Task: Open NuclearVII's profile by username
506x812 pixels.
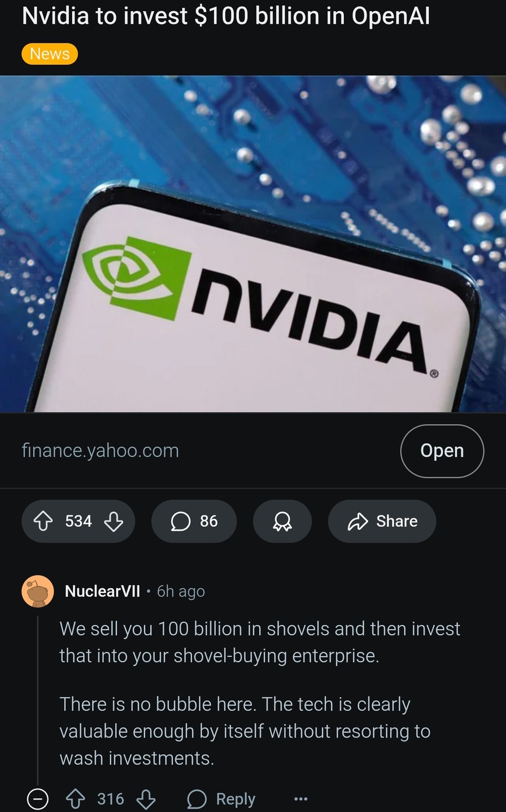Action: [102, 592]
